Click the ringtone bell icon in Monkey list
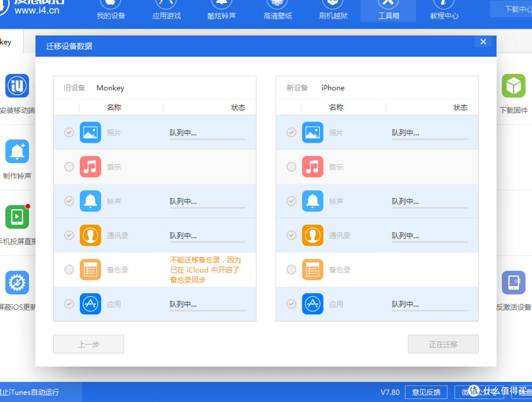The image size is (532, 402). coord(90,201)
